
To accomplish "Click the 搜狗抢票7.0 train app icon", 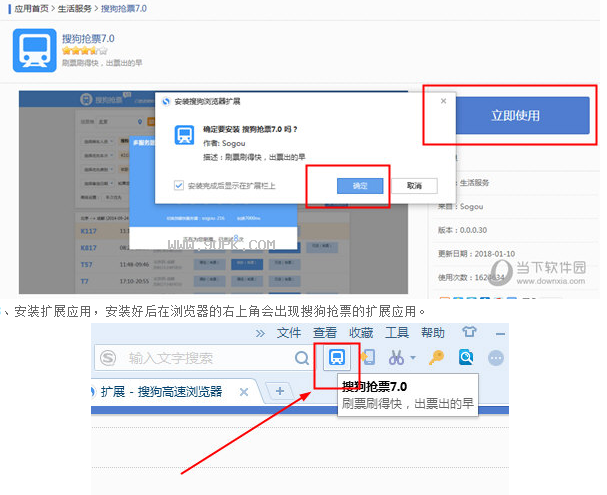I will [x=34, y=50].
